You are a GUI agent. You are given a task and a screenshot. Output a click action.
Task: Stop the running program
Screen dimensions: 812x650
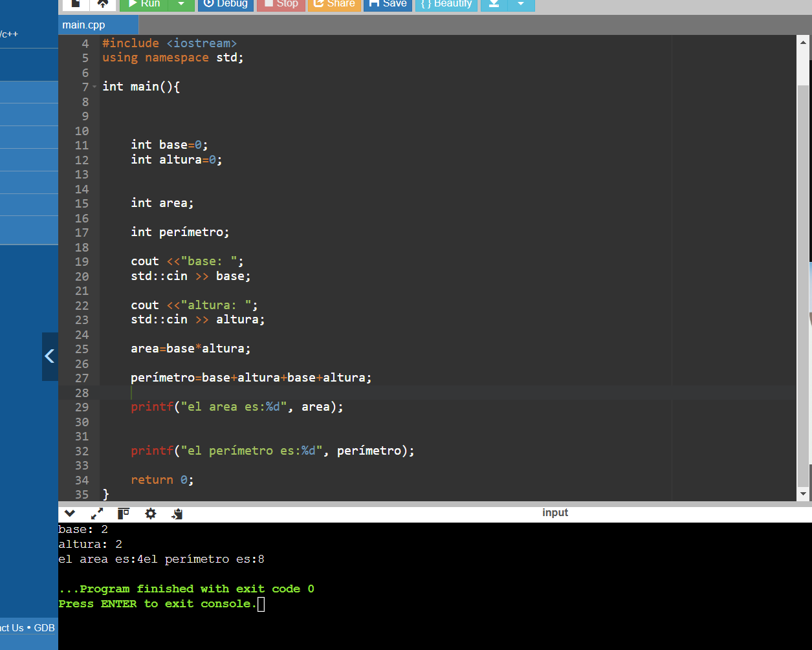(281, 5)
